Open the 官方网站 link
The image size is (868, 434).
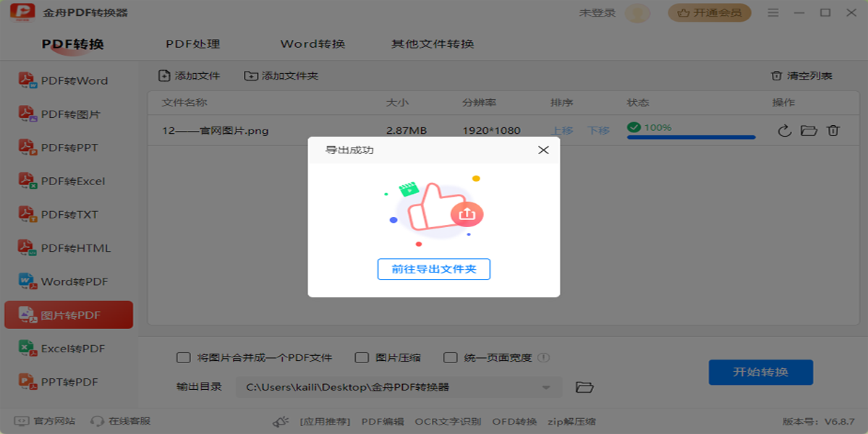pos(45,421)
